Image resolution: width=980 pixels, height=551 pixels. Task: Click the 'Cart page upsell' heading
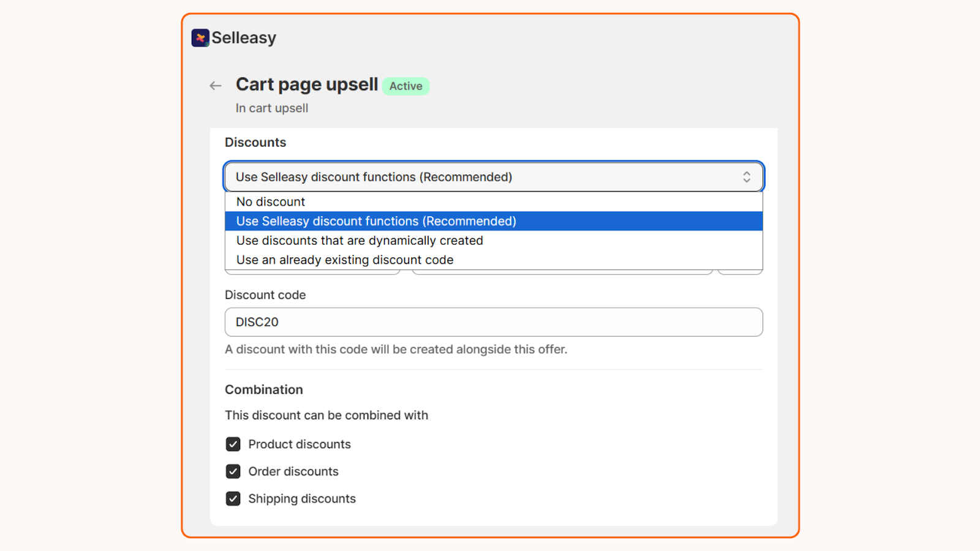point(306,84)
